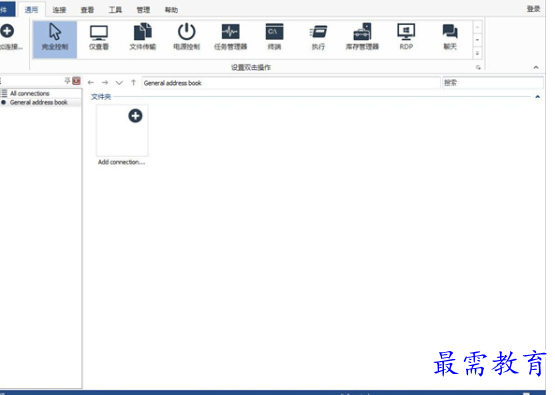The height and width of the screenshot is (395, 555).
Task: Open the navigation history dropdown chevron
Action: pos(119,83)
